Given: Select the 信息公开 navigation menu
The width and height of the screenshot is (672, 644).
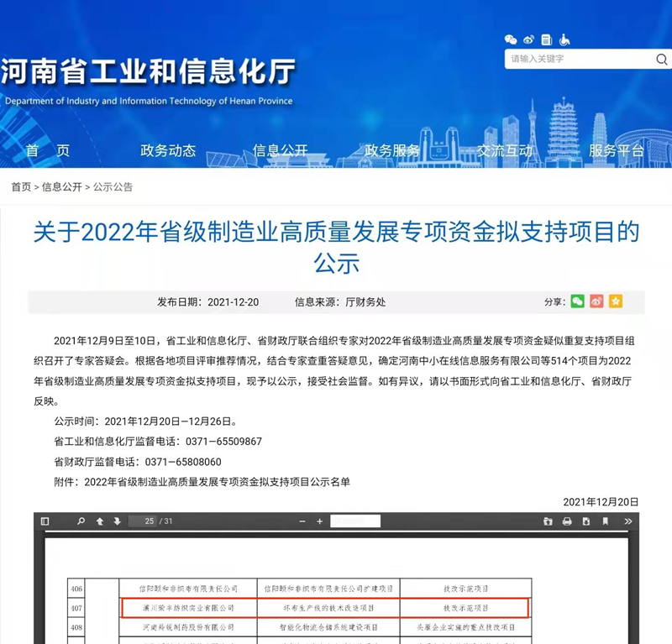Looking at the screenshot, I should point(281,151).
